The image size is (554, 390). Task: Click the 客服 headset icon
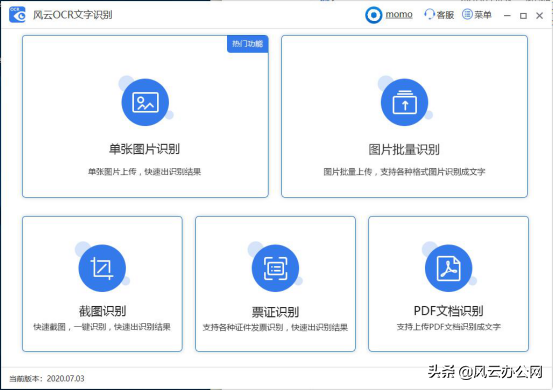(429, 14)
